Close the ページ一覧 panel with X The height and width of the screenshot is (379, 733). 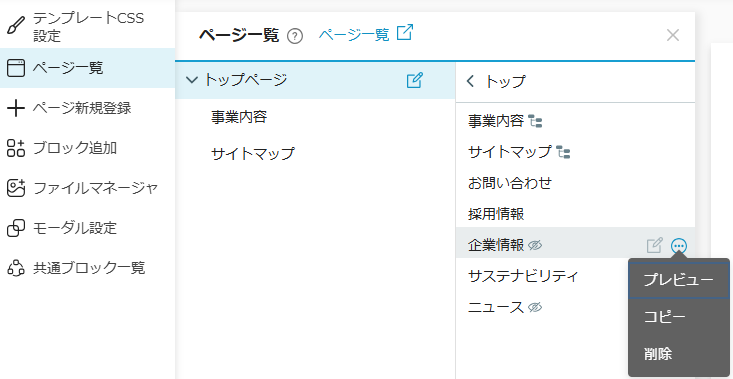pos(673,35)
